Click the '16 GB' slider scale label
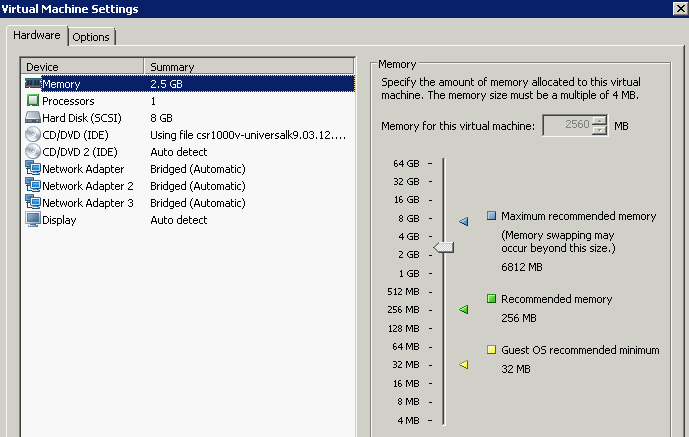Screen dimensions: 689x437 click(x=406, y=199)
